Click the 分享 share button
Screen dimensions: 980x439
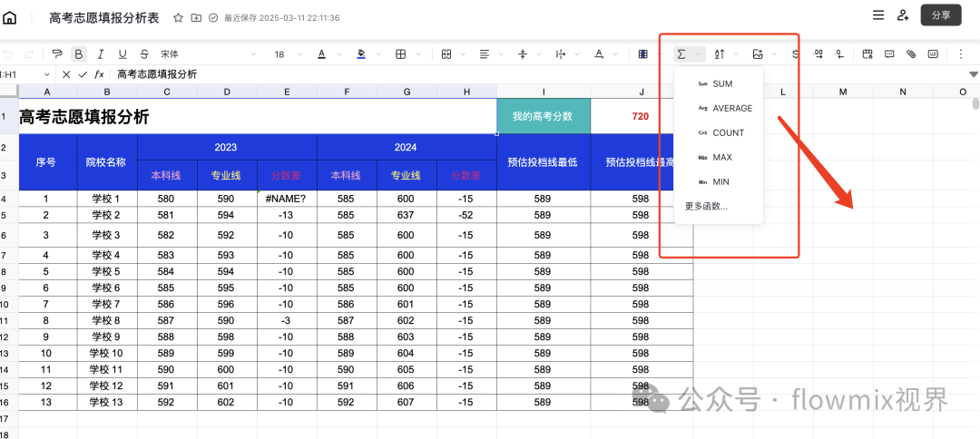[941, 15]
